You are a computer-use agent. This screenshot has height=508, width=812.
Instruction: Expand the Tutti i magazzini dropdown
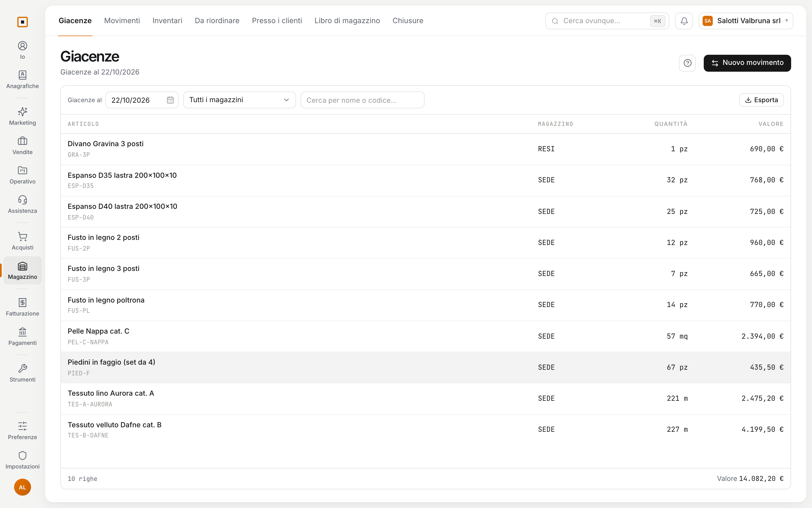click(x=239, y=100)
